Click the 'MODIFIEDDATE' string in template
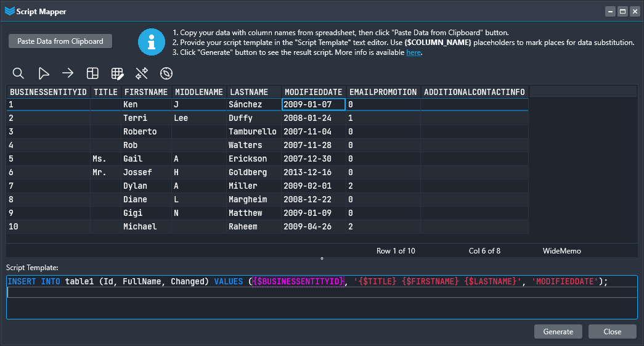The height and width of the screenshot is (346, 644). pos(565,281)
